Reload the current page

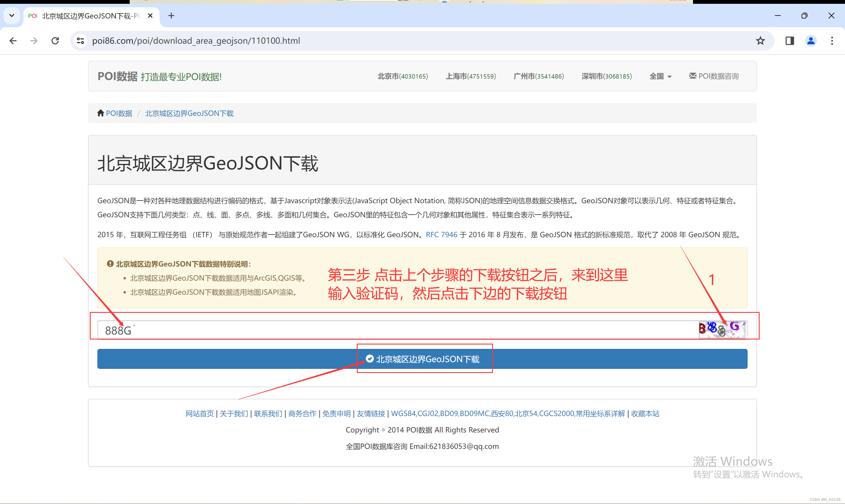tap(55, 41)
